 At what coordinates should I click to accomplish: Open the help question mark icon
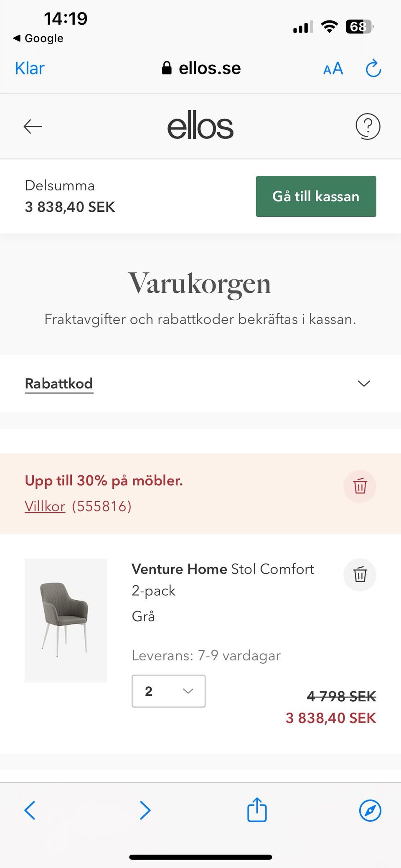pos(368,126)
